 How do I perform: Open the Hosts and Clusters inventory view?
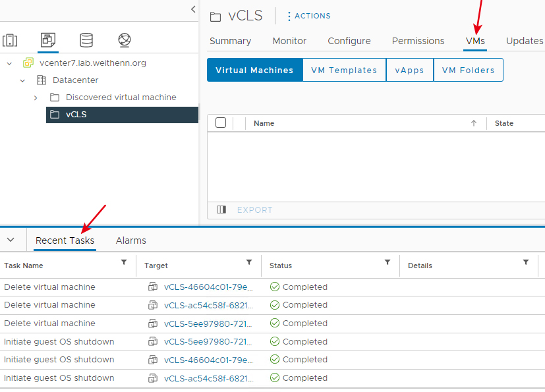click(10, 40)
